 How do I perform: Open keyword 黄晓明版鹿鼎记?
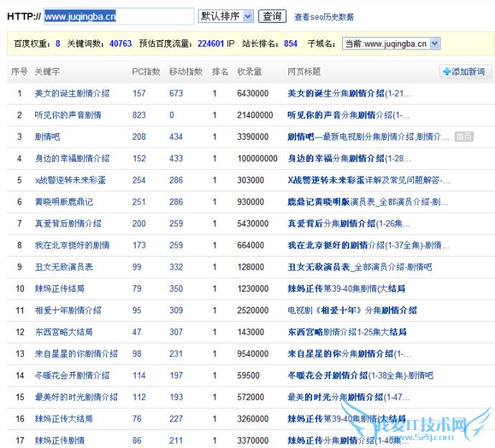pos(63,202)
